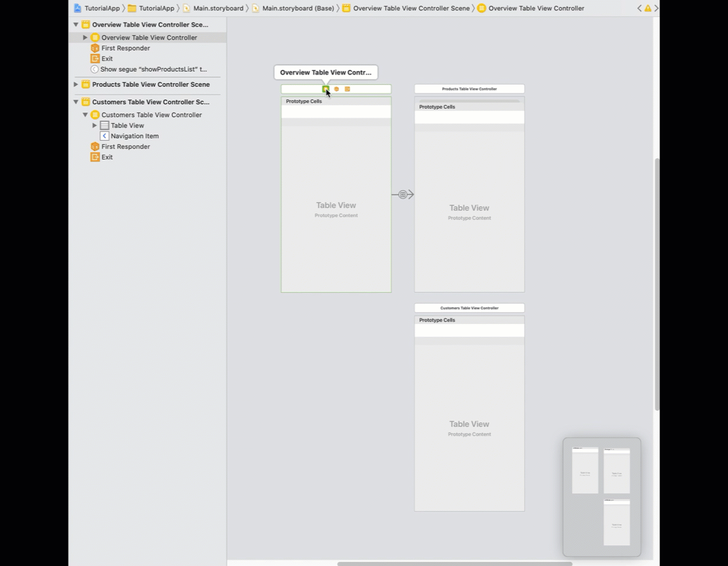Click the TutorialApp project breadcrumb
The height and width of the screenshot is (566, 728).
(96, 8)
